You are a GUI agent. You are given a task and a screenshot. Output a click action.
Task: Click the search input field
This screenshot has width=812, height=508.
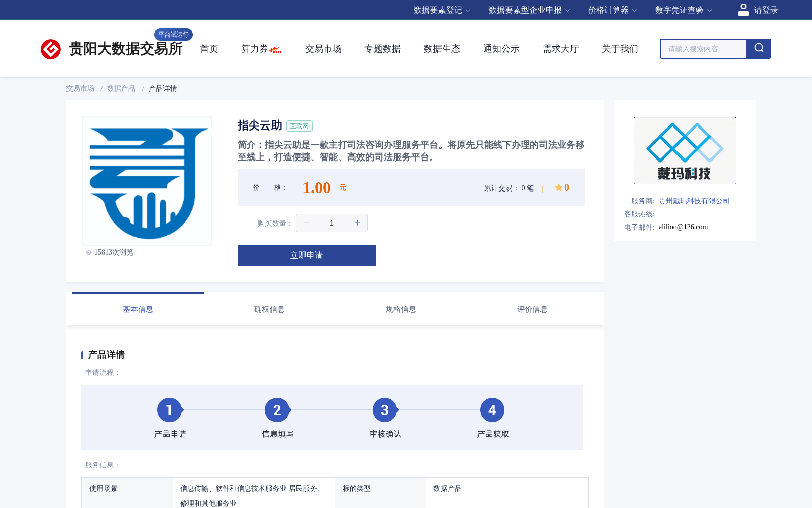pyautogui.click(x=703, y=49)
